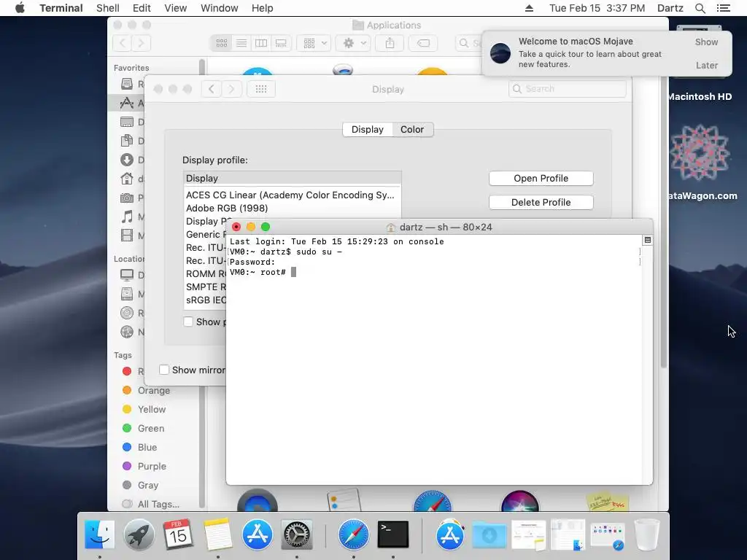Open Terminal icon in the Dock
Image resolution: width=747 pixels, height=560 pixels.
click(x=393, y=534)
